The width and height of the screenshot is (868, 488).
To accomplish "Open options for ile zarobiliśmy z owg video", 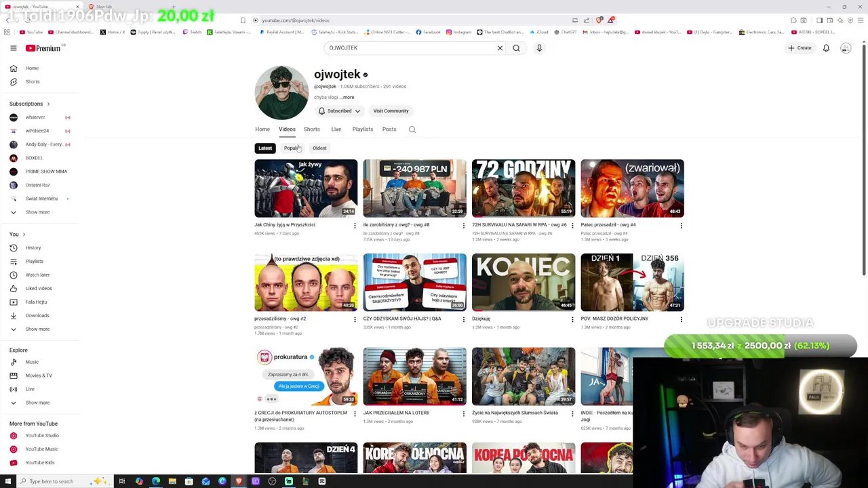I will [x=463, y=226].
